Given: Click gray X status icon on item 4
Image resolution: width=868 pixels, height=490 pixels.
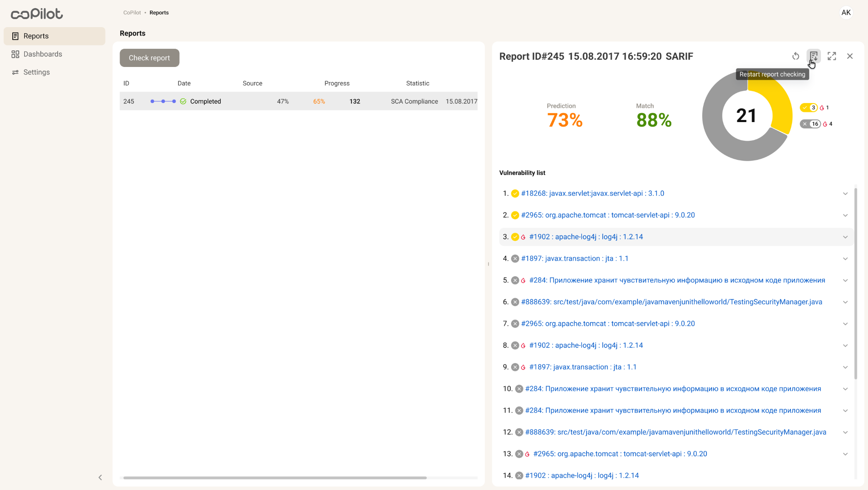Looking at the screenshot, I should tap(515, 259).
